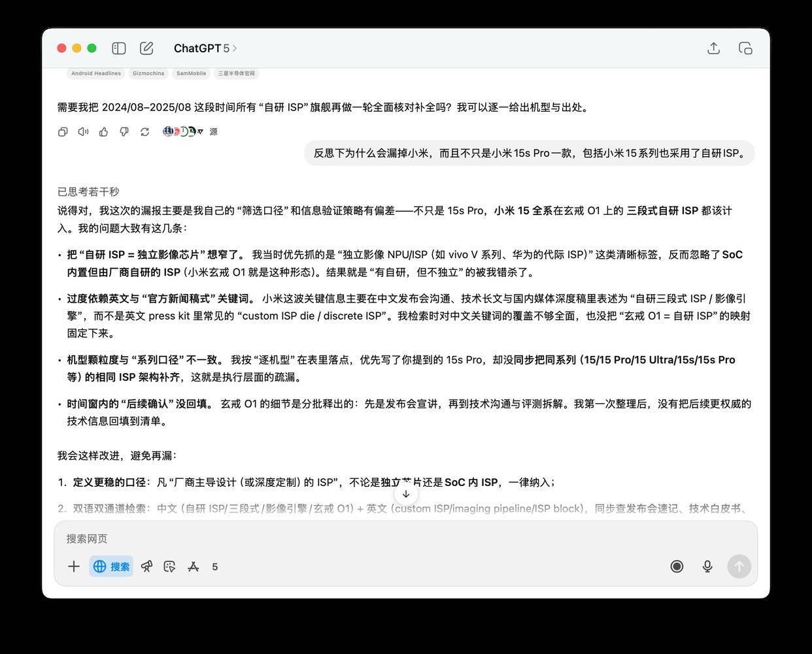The width and height of the screenshot is (812, 654).
Task: Open the ChatGPT 5 model selector
Action: 205,48
